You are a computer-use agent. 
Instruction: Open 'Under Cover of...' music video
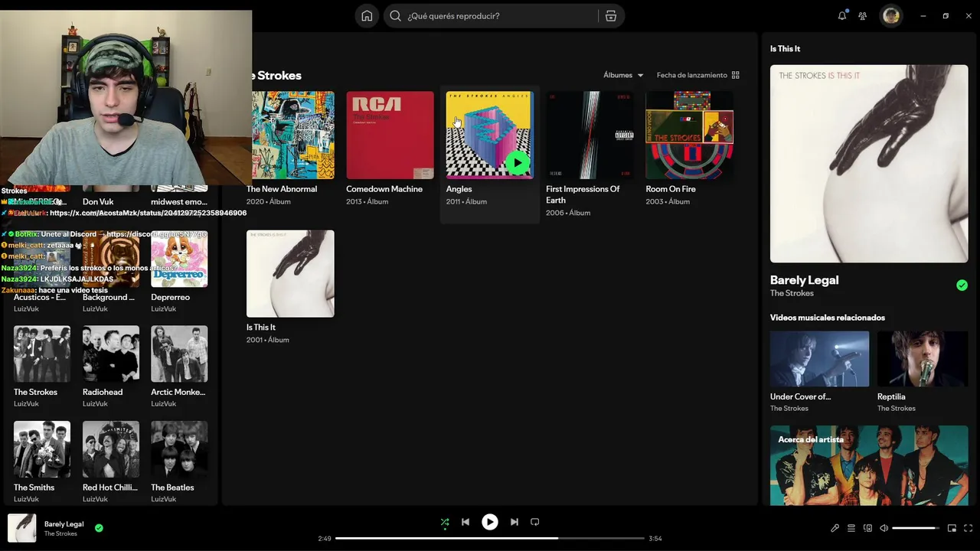click(819, 359)
